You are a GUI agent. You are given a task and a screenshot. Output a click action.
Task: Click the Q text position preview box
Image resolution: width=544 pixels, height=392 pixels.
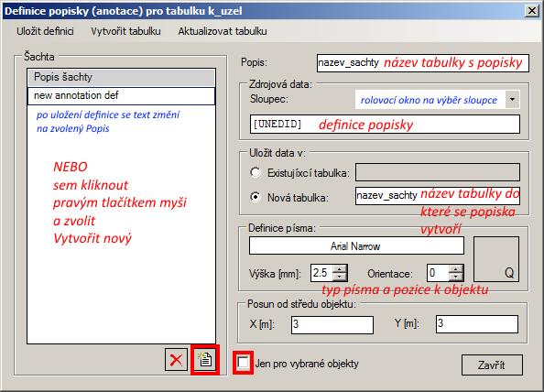[496, 259]
